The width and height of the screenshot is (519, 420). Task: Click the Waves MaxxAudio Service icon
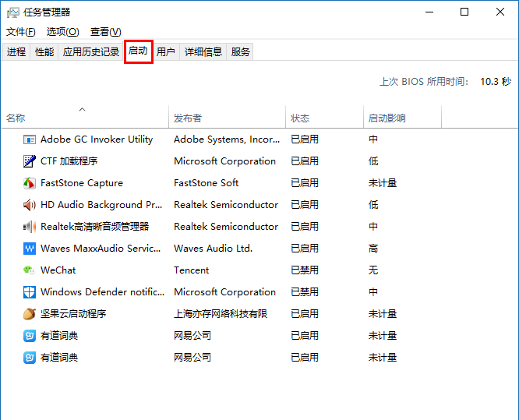coord(30,249)
